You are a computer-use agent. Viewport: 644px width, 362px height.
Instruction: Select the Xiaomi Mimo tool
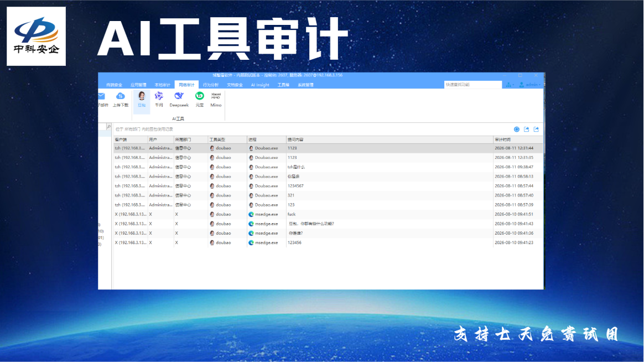[x=216, y=100]
